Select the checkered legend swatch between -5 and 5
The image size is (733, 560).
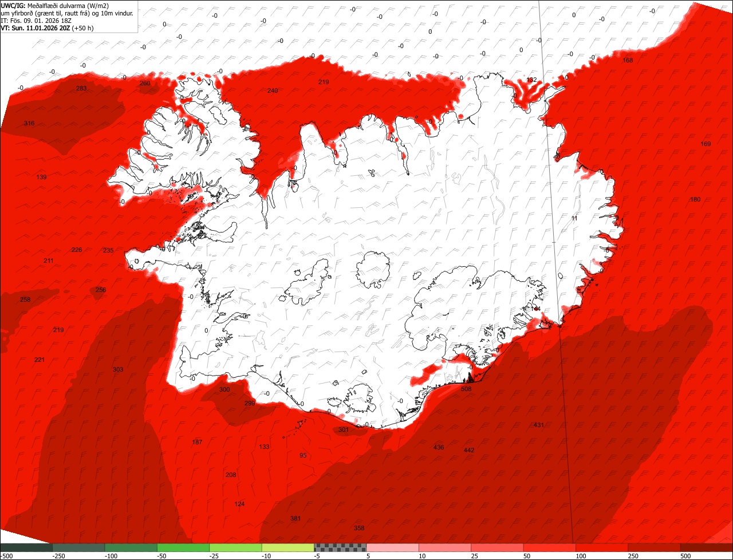340,547
